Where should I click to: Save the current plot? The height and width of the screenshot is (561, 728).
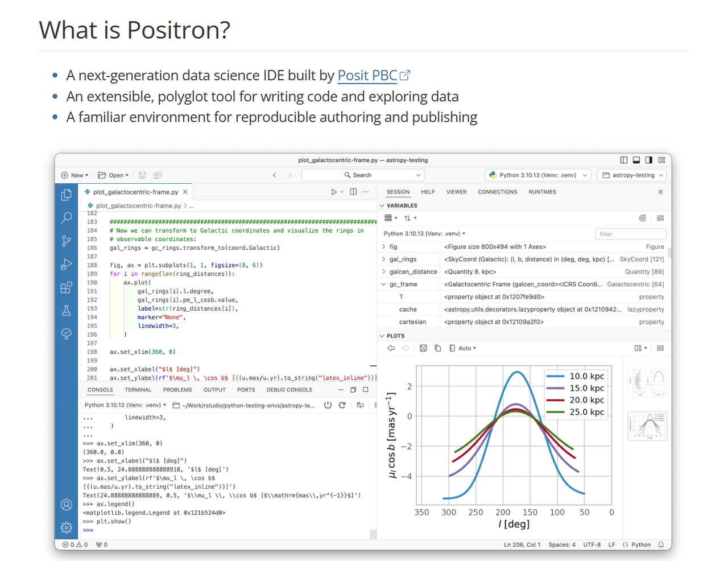coord(423,348)
